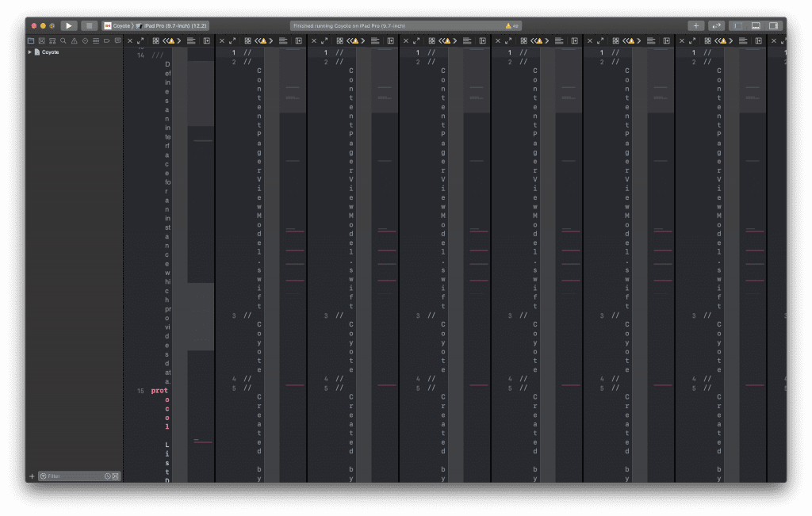Screen dimensions: 812x516
Task: Close the second editor pane
Action: [x=222, y=41]
